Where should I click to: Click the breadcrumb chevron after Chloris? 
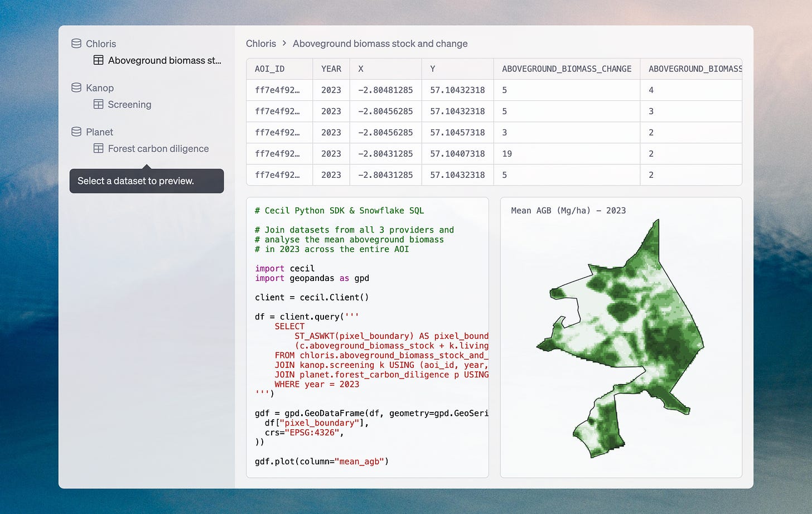click(x=284, y=43)
